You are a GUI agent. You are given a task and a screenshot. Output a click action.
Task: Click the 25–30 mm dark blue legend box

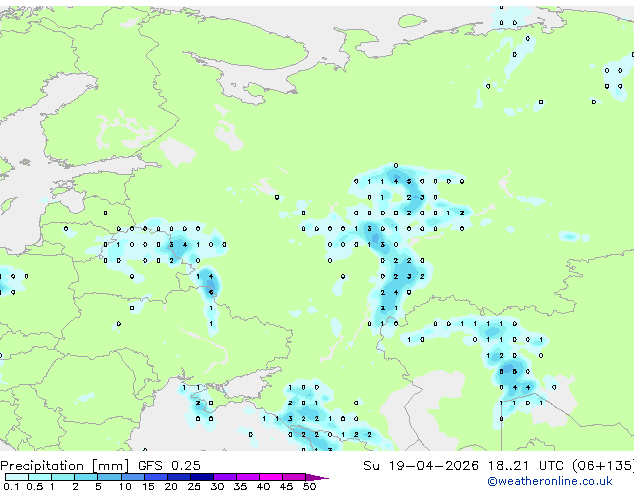202,477
